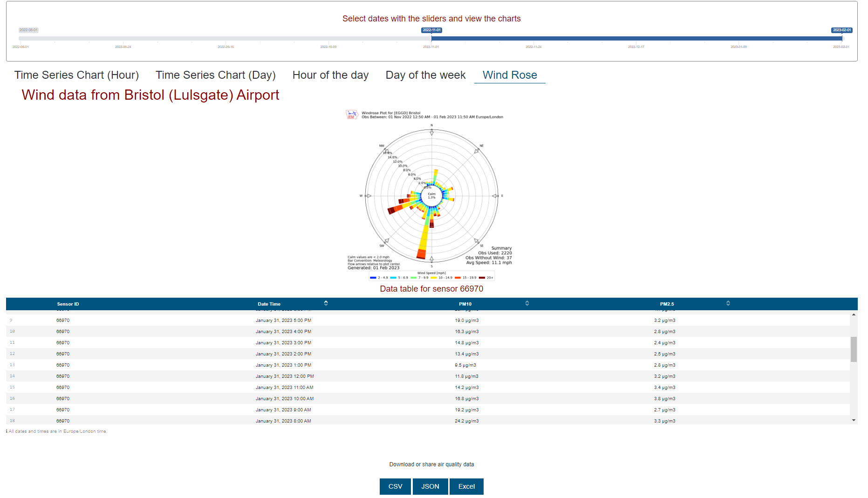Select row with January 31, 2023 2:00 PM
The width and height of the screenshot is (868, 498).
tap(428, 354)
